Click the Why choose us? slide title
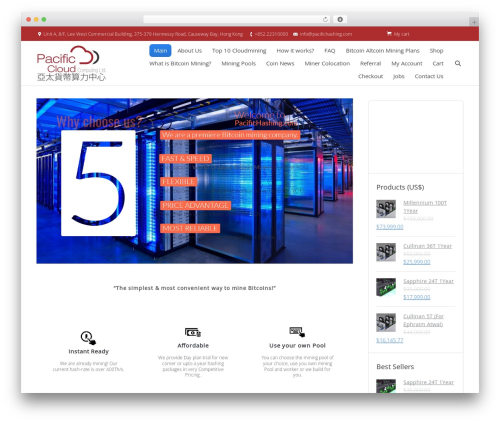 (99, 122)
